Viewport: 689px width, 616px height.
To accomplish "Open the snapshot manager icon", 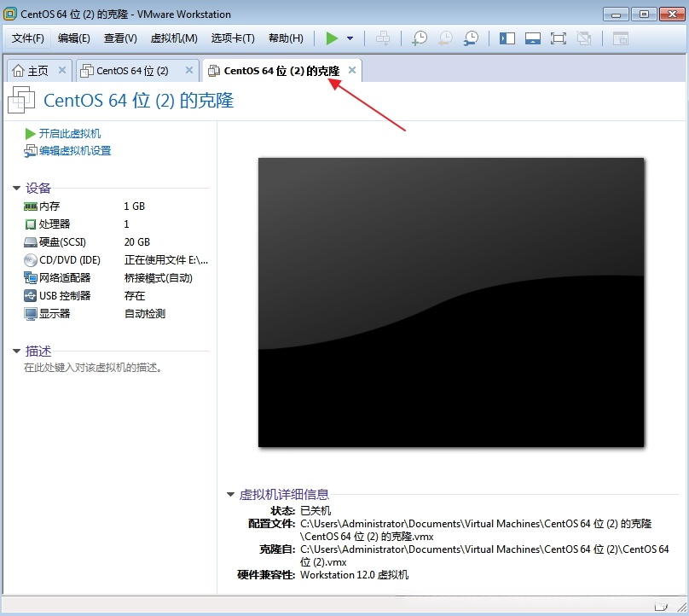I will pyautogui.click(x=471, y=38).
